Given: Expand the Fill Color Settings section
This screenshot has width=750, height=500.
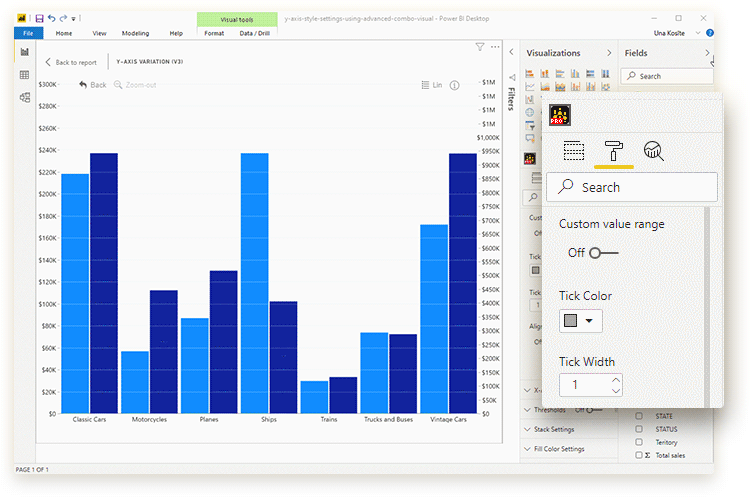Looking at the screenshot, I should [x=568, y=449].
